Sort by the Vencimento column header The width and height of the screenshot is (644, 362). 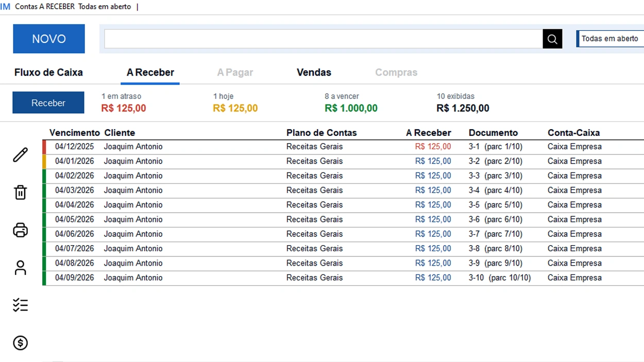click(74, 133)
